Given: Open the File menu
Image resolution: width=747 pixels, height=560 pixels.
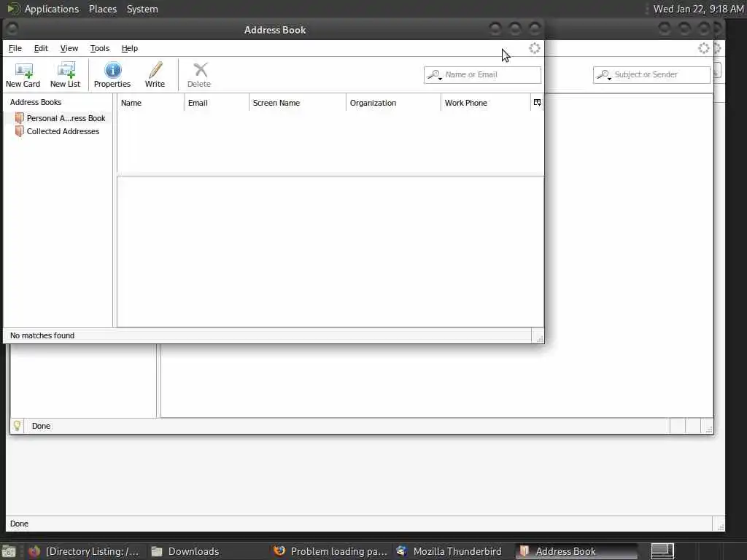Looking at the screenshot, I should click(15, 48).
